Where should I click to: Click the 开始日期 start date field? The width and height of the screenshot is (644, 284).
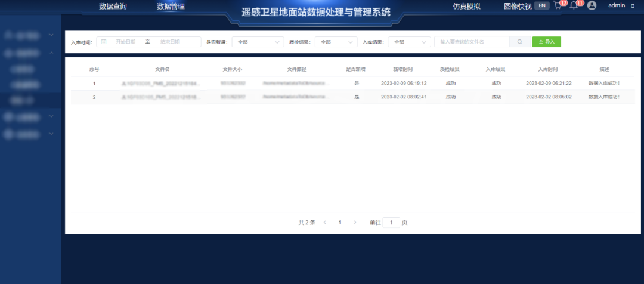tap(126, 42)
